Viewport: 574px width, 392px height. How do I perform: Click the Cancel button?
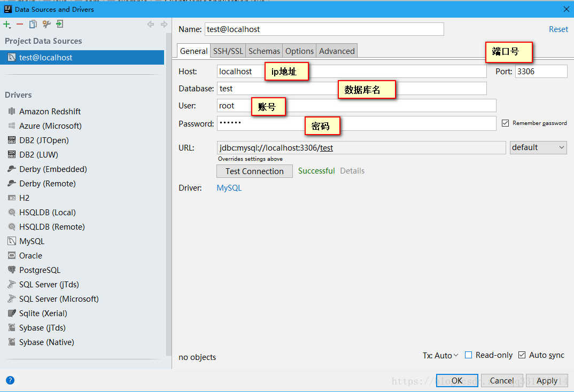[502, 381]
